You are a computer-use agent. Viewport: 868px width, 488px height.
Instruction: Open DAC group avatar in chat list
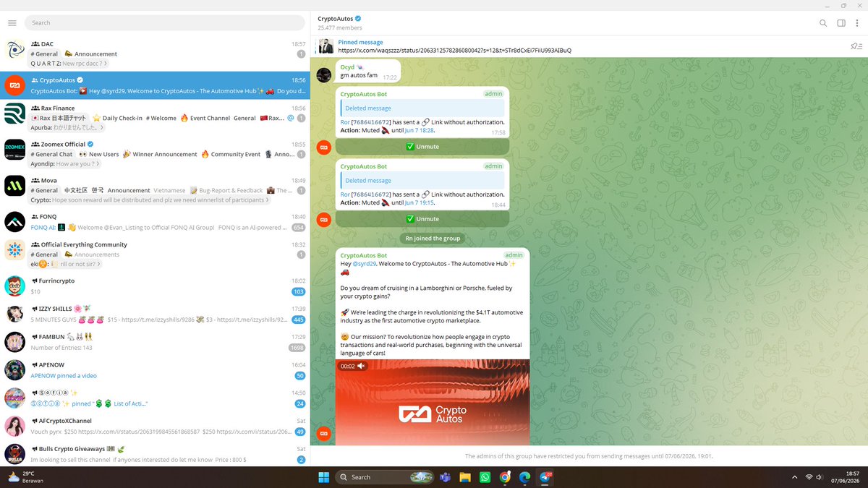pyautogui.click(x=15, y=50)
